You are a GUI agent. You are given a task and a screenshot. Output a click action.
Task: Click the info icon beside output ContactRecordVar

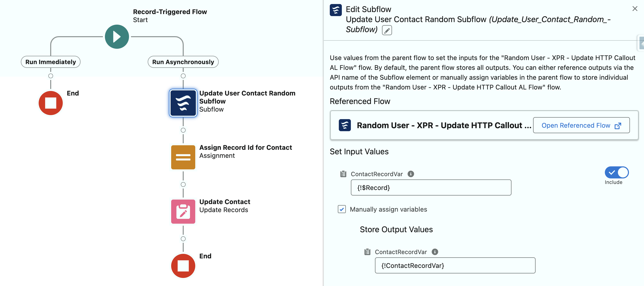(x=435, y=252)
